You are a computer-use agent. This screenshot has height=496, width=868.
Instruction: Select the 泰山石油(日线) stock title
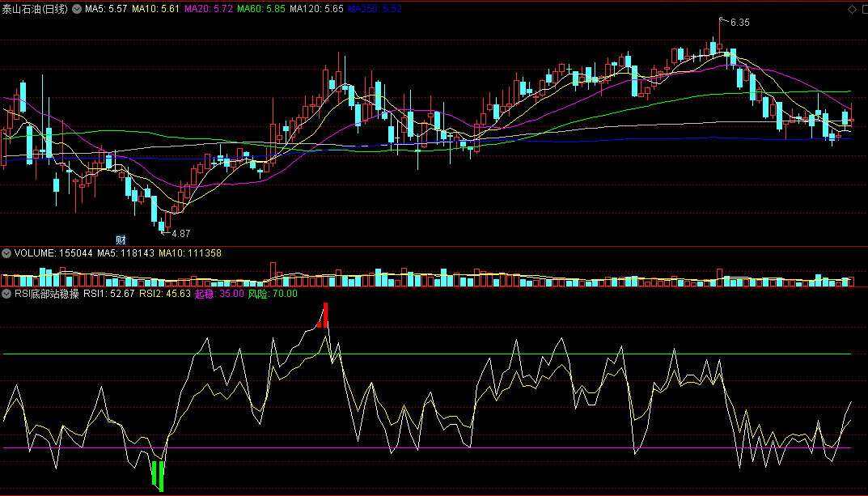pos(34,9)
